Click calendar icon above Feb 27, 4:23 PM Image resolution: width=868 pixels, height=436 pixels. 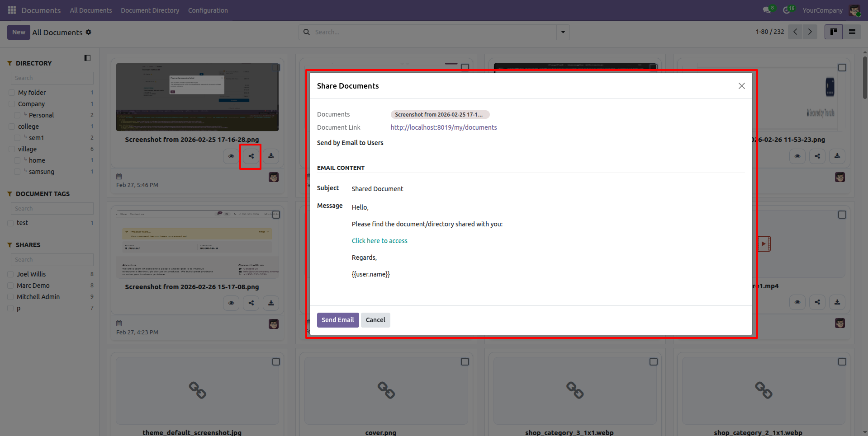(119, 323)
